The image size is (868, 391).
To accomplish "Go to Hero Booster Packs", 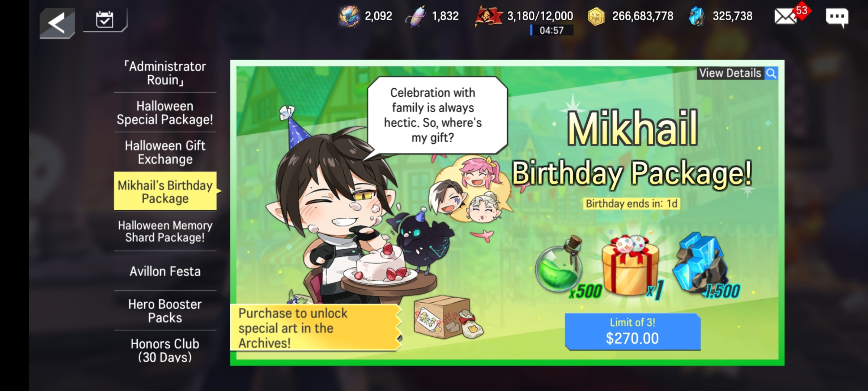I will point(165,311).
